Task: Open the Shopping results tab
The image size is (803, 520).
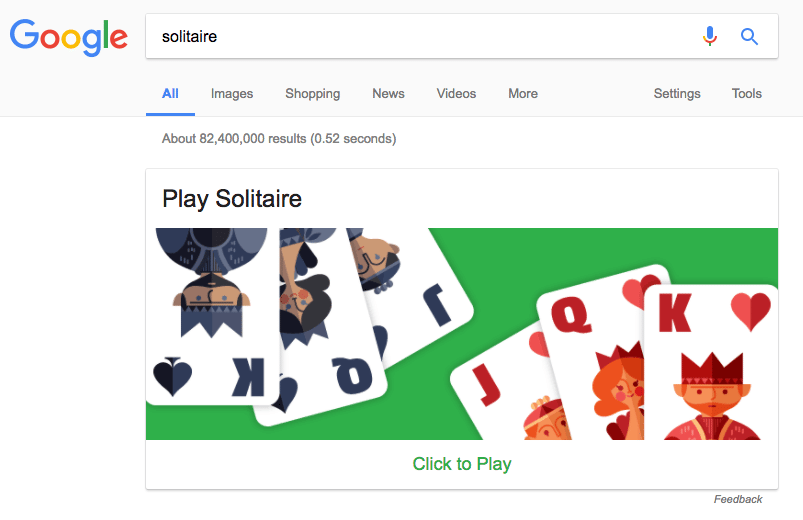Action: click(312, 94)
